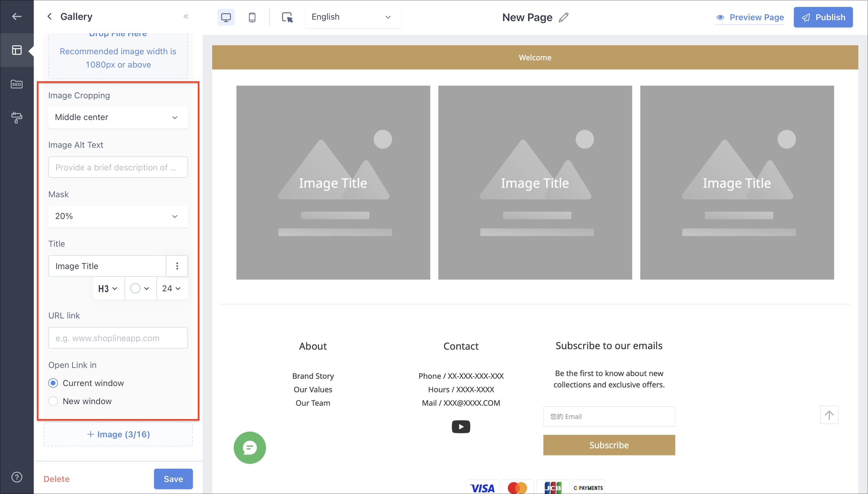
Task: Switch to mobile preview mode
Action: coord(252,17)
